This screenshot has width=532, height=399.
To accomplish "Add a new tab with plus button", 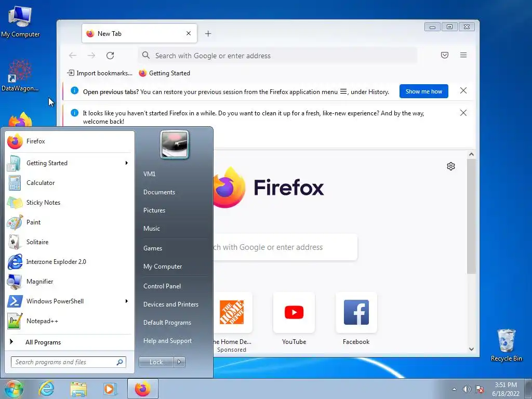I will pos(208,34).
